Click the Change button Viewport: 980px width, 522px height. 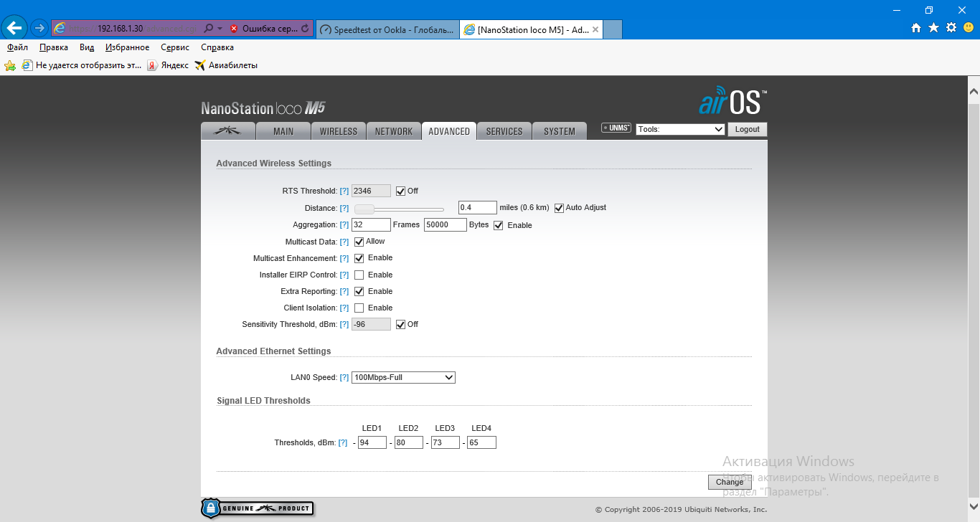pyautogui.click(x=730, y=482)
